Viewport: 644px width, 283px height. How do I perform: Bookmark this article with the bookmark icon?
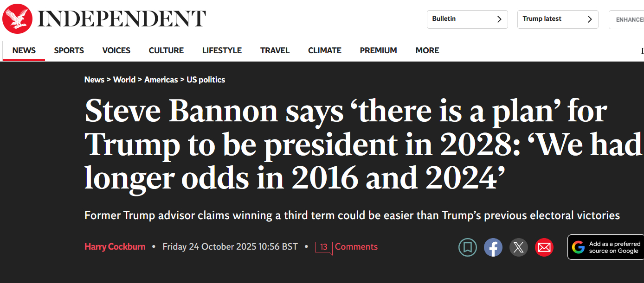coord(468,247)
